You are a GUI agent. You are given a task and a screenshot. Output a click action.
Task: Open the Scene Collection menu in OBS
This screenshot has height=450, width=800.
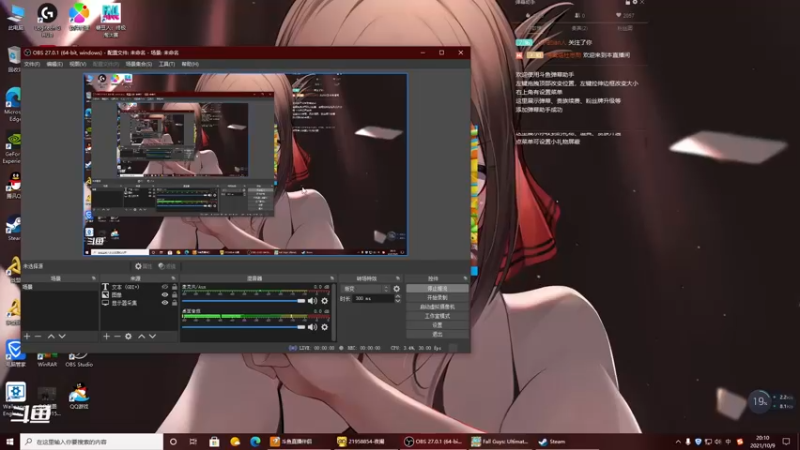[x=139, y=64]
